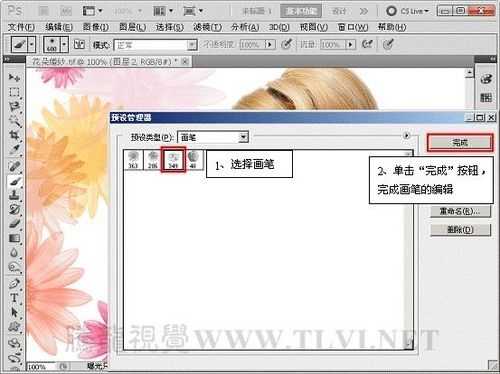Select the Healing Brush tool
The image size is (500, 374).
coord(14,166)
